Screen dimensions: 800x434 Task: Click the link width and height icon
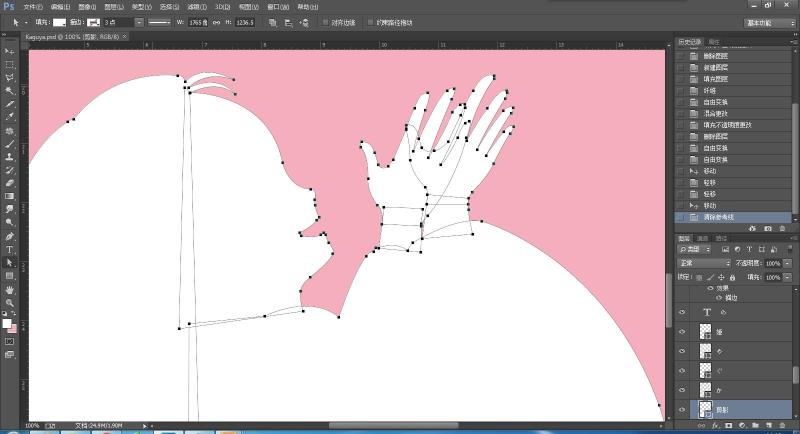point(216,22)
